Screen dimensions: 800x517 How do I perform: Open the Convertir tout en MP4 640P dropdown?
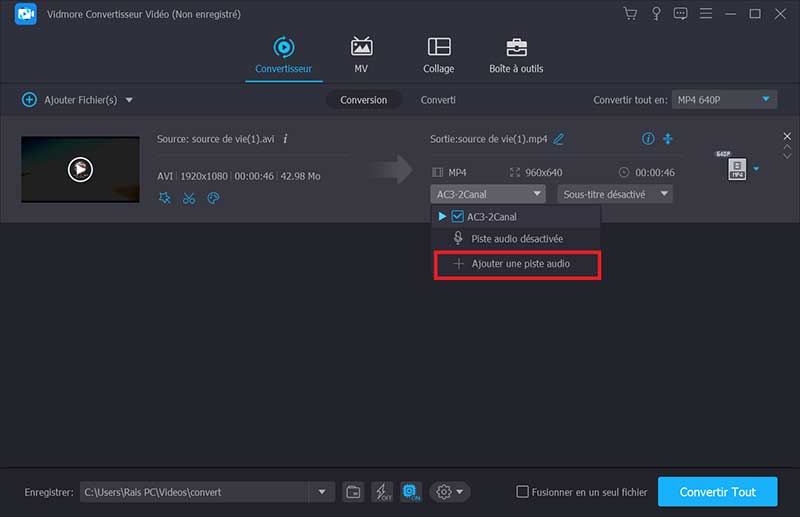724,100
